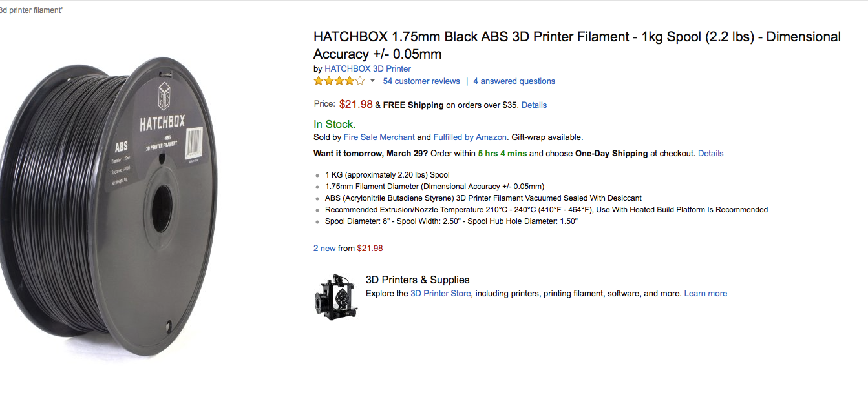Viewport: 868px width, 397px height.
Task: Click the 3D Printers & Supplies heading
Action: point(418,280)
